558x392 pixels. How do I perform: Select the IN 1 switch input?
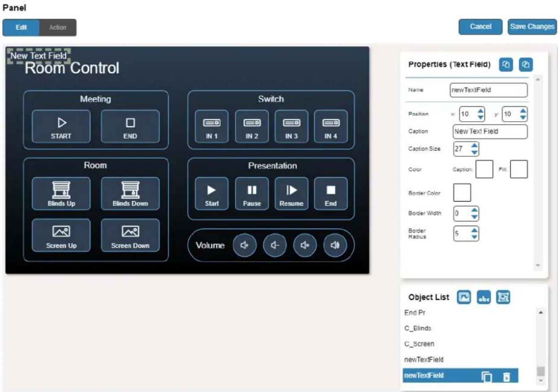click(211, 127)
